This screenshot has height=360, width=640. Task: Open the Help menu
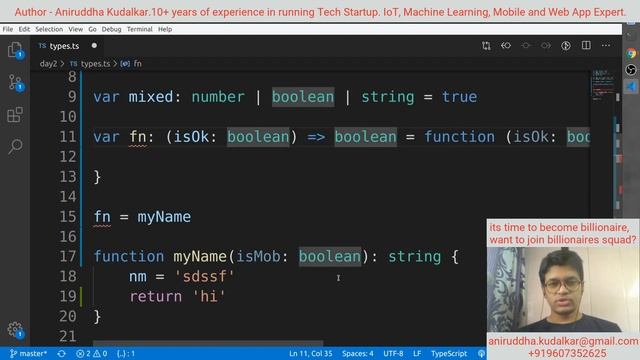[x=165, y=29]
